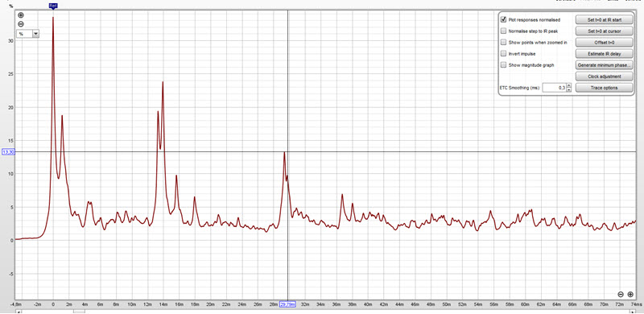Zoom out horizontal axis with bottom-right minus icon

click(x=621, y=294)
